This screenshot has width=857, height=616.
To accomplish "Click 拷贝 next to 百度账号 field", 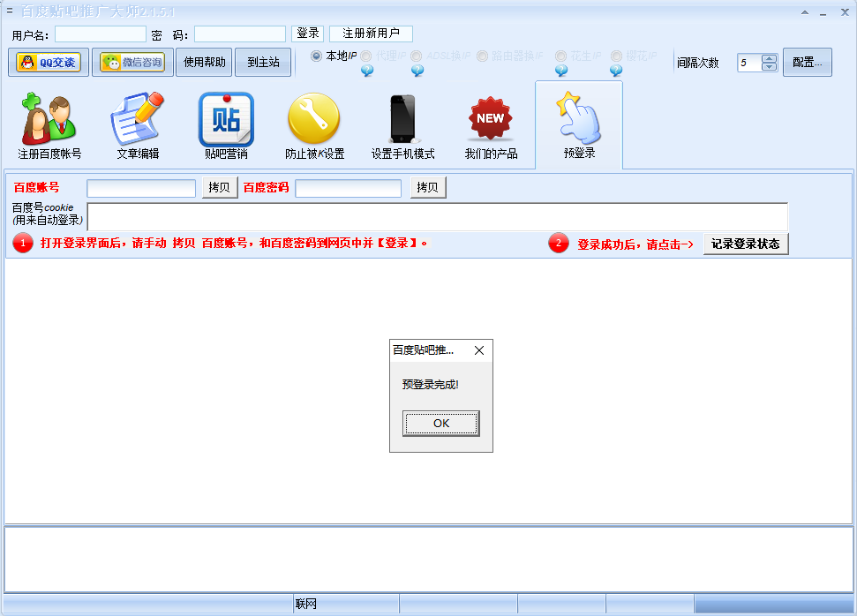I will click(220, 187).
